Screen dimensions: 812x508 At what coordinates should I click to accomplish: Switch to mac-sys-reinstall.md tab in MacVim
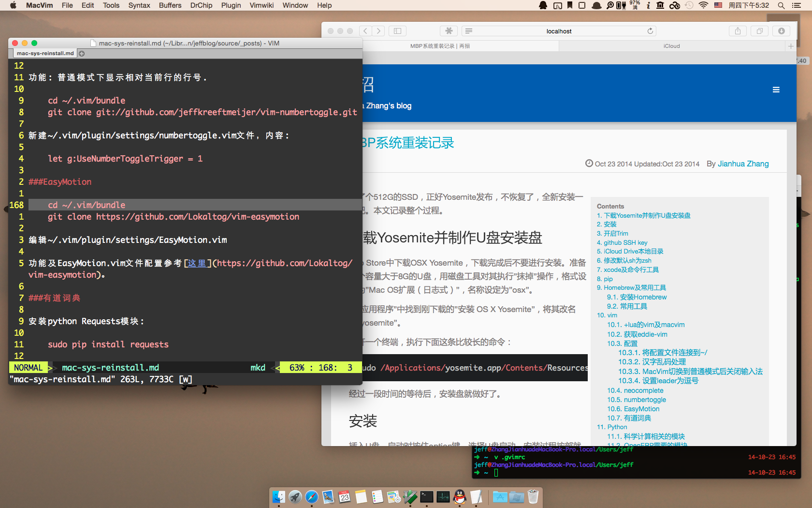(x=44, y=53)
